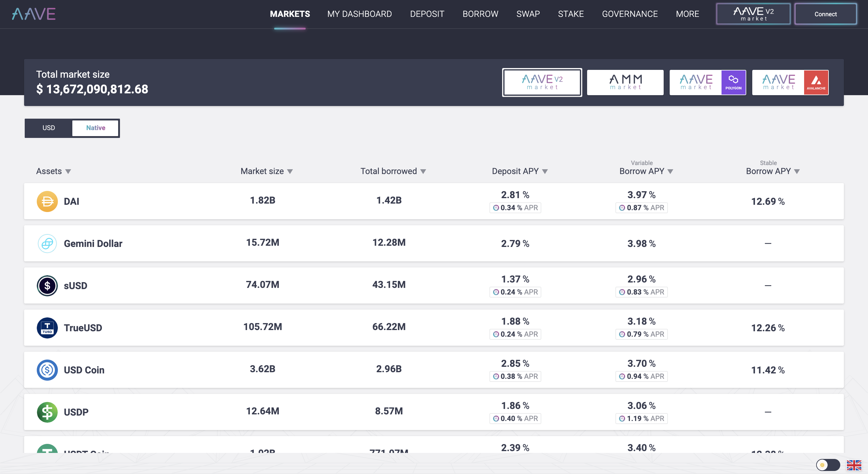This screenshot has width=868, height=474.
Task: Click the Avalanche logo on the market card
Action: coord(816,83)
